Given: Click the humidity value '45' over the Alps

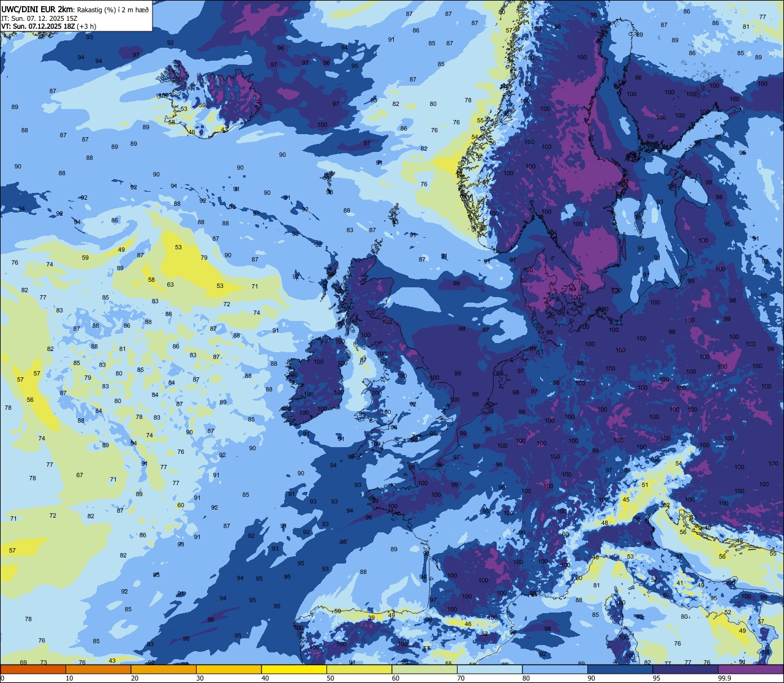Looking at the screenshot, I should 626,500.
